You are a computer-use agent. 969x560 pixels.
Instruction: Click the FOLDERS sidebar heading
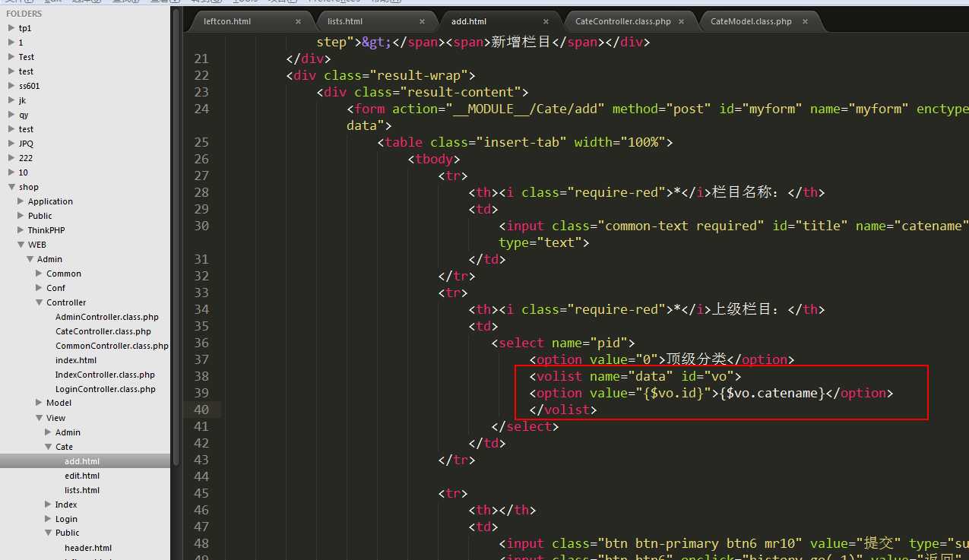coord(24,14)
